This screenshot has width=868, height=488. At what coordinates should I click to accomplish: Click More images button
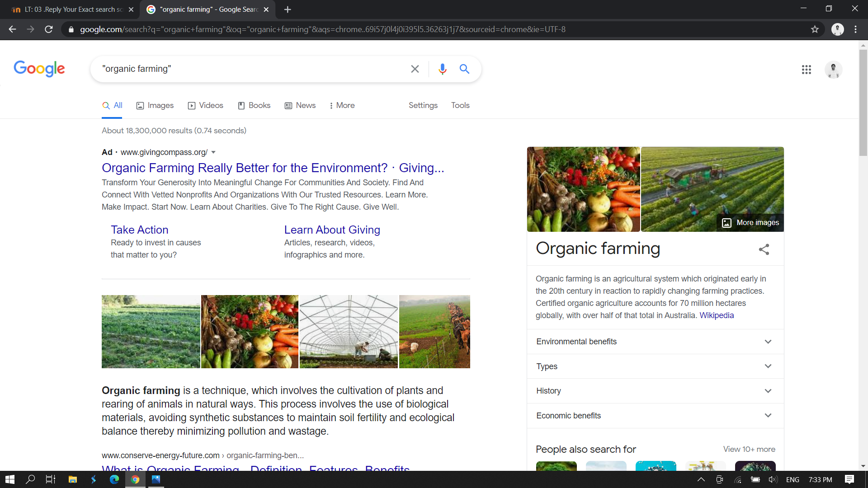pos(750,223)
